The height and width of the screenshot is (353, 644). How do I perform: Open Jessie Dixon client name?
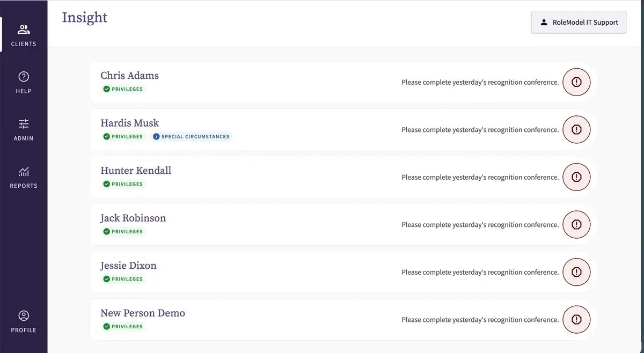(129, 266)
